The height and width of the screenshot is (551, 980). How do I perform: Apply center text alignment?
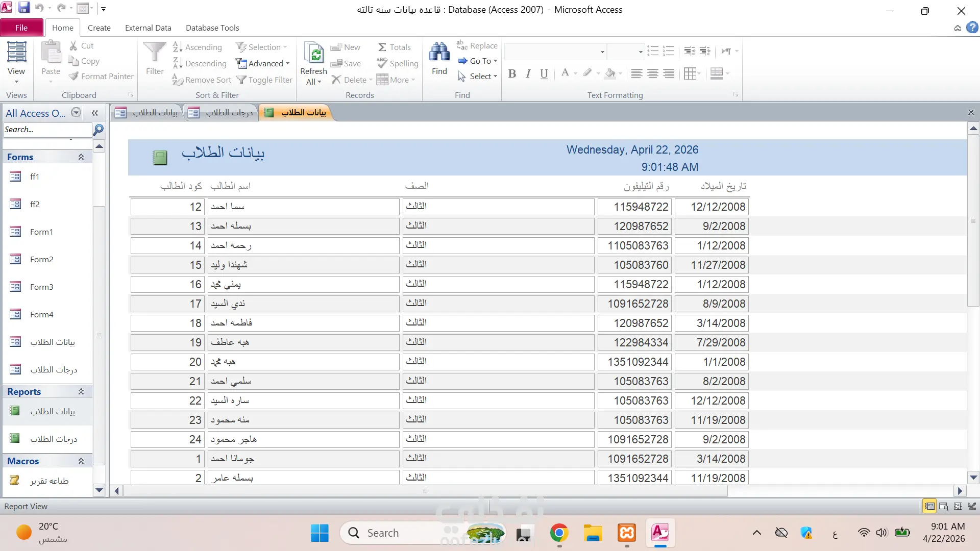652,74
